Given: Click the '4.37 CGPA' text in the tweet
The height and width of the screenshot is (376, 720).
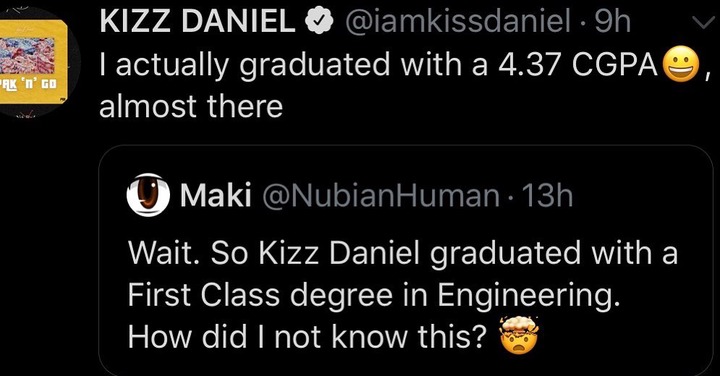Looking at the screenshot, I should pyautogui.click(x=578, y=65).
